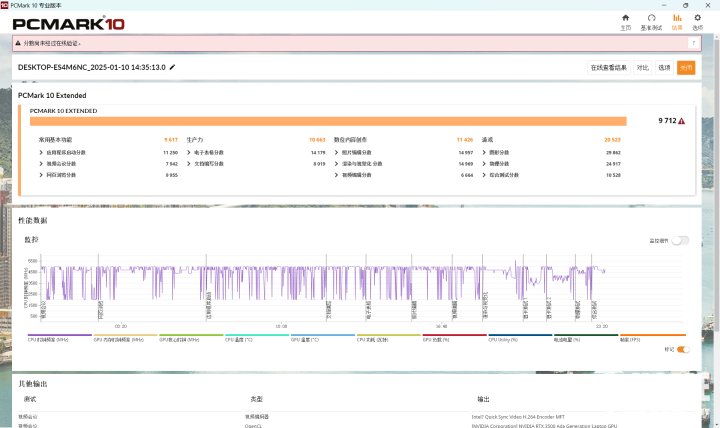Click the pencil icon to rename result
Viewport: 720px width, 428px height.
[x=173, y=67]
